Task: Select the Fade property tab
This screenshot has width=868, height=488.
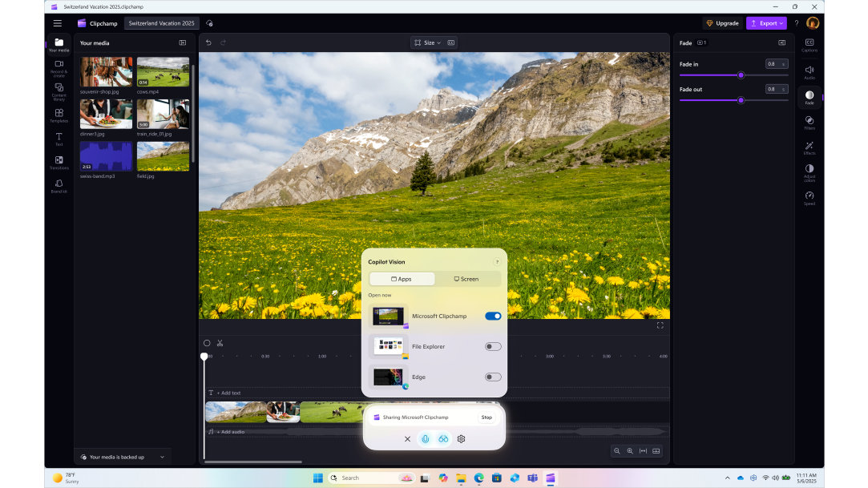Action: click(x=809, y=98)
